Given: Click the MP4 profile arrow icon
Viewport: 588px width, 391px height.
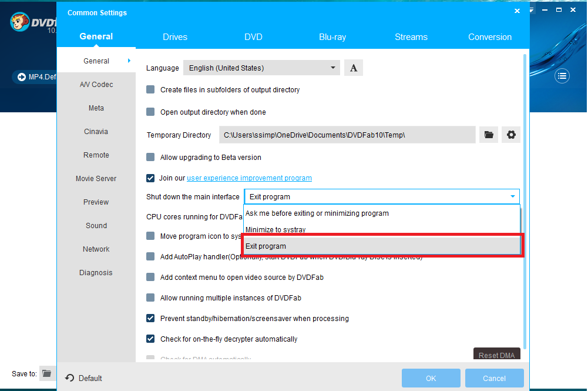Looking at the screenshot, I should tap(22, 77).
